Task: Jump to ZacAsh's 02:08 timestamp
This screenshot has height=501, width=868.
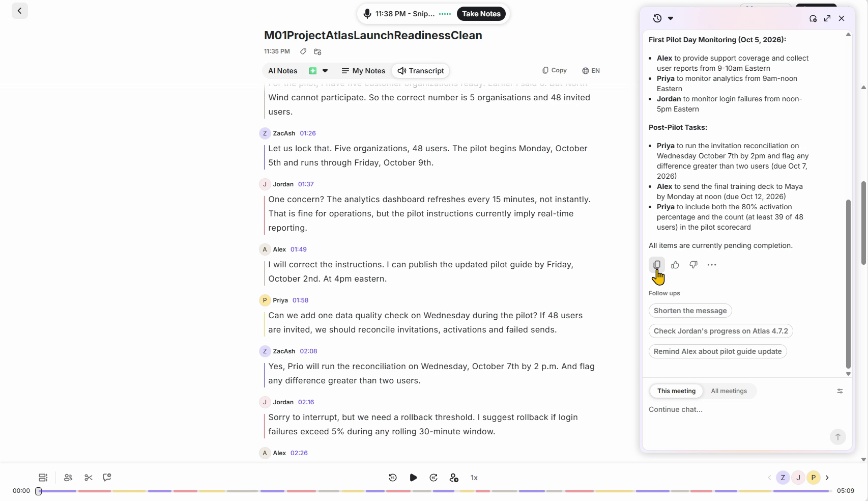Action: [x=308, y=351]
